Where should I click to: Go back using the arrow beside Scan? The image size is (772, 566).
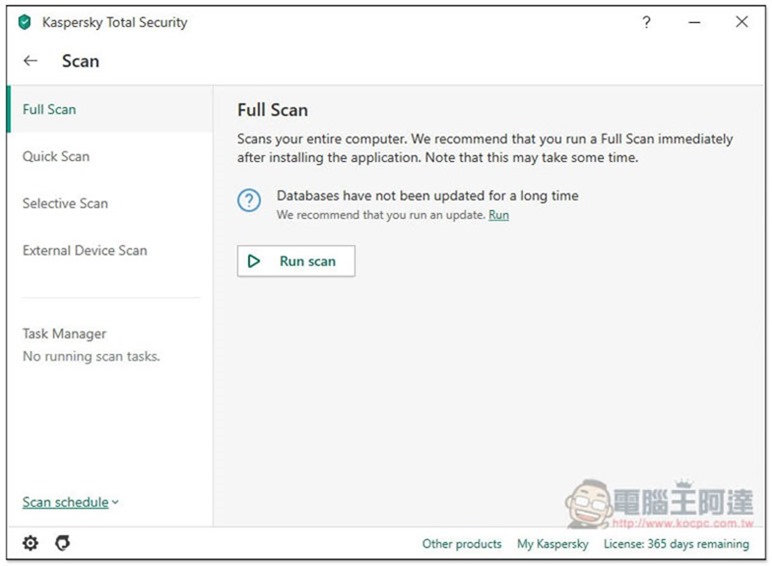pos(31,61)
